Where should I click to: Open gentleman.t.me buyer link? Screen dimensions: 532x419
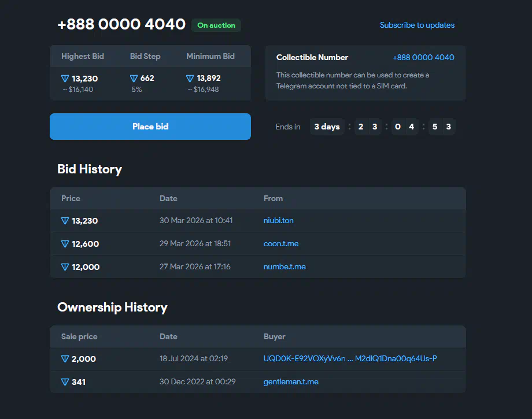[291, 382]
